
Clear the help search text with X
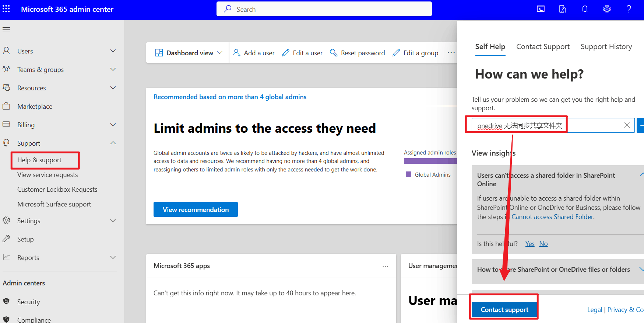click(x=627, y=125)
